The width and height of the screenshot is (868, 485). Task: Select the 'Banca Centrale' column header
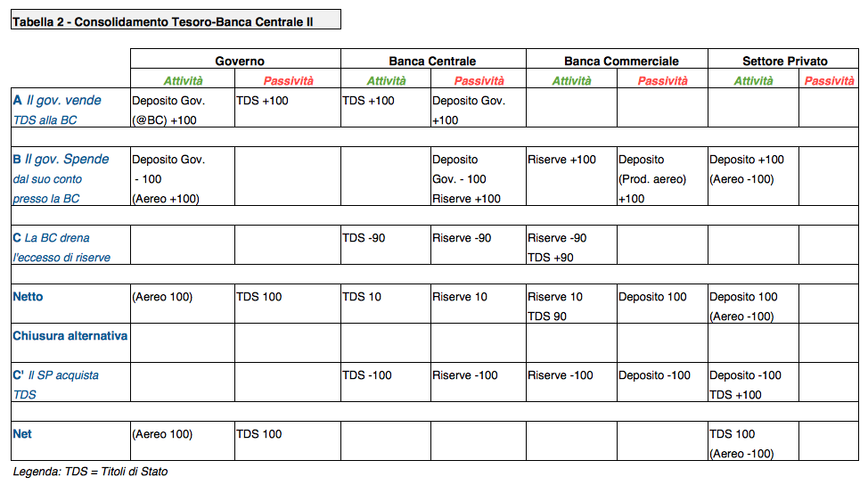(x=432, y=62)
